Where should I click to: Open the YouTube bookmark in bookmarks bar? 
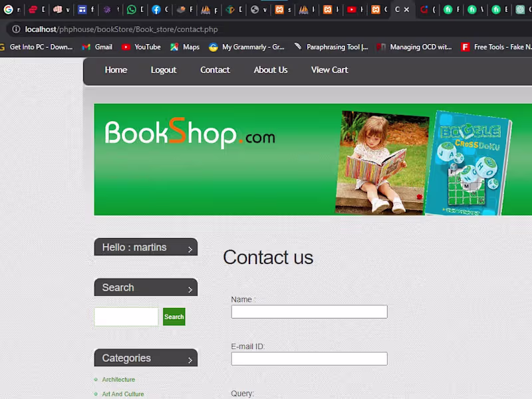coord(141,47)
